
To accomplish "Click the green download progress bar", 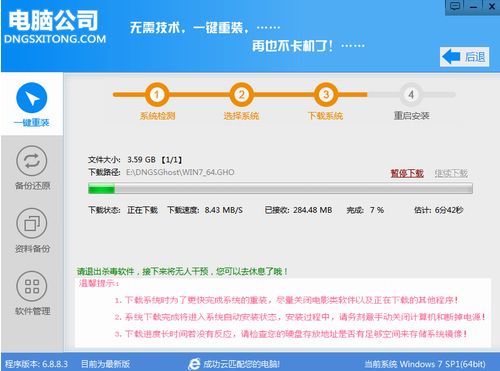I will coord(280,188).
